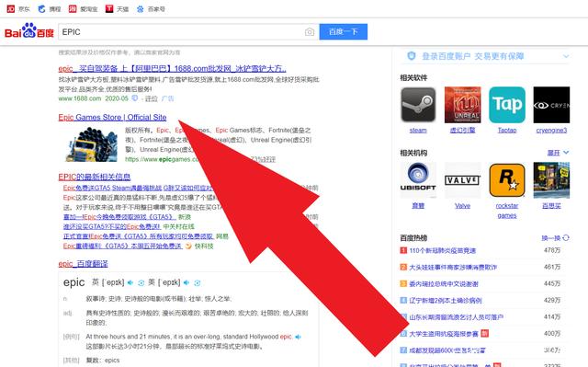Open the 携程 bookmark
Image resolution: width=588 pixels, height=367 pixels.
click(50, 9)
